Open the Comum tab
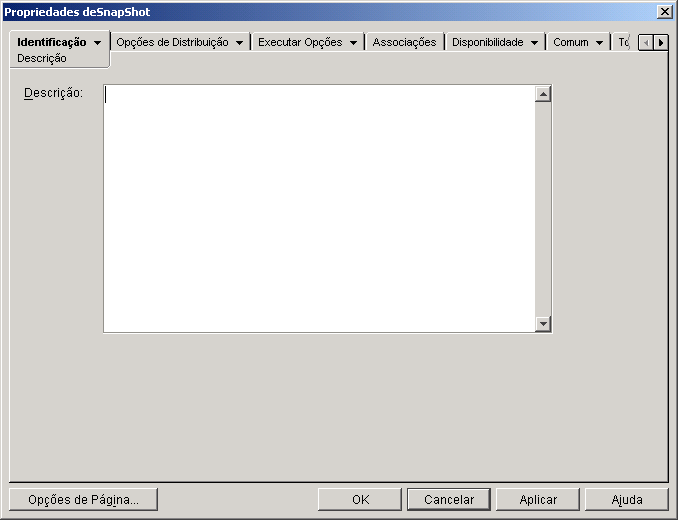678x520 pixels. coord(571,42)
